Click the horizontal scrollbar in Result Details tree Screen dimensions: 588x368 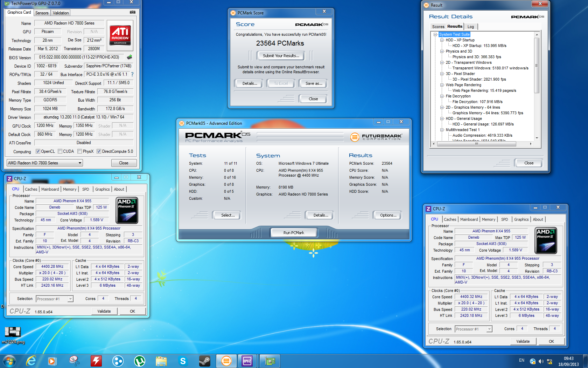coord(476,144)
